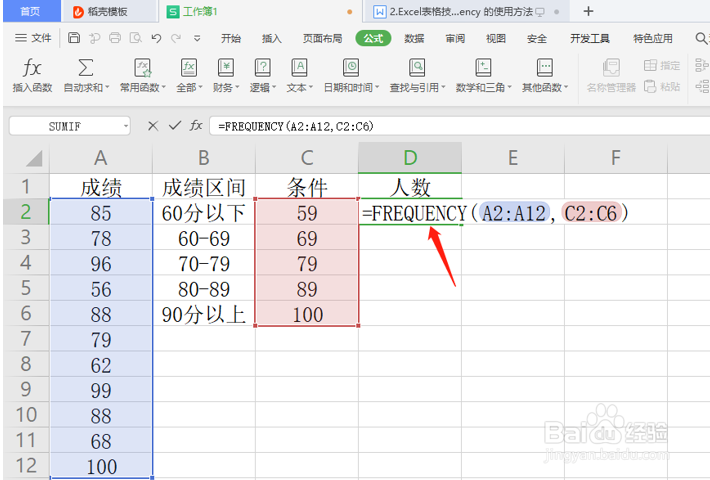Open the Financial (财务) functions icon
The width and height of the screenshot is (710, 480).
click(225, 68)
